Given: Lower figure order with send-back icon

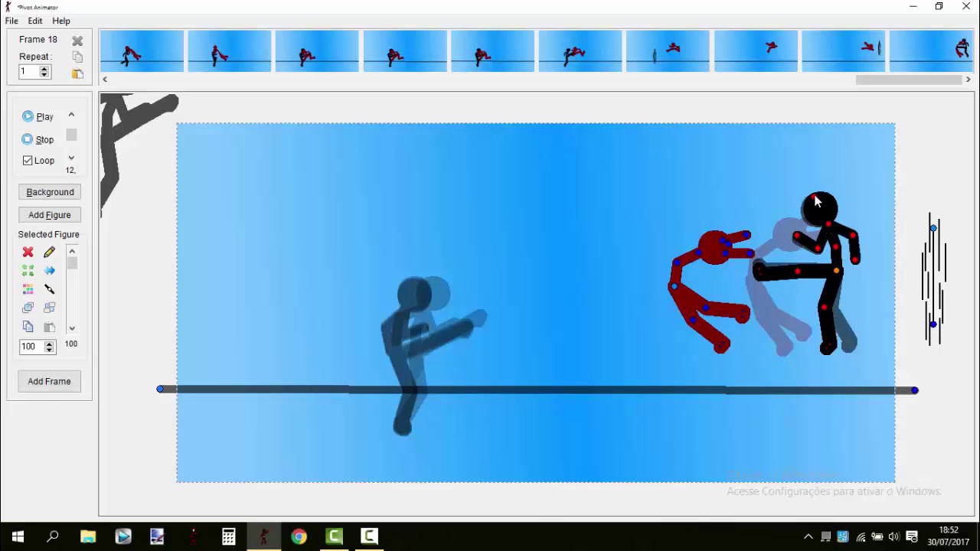Looking at the screenshot, I should pyautogui.click(x=50, y=308).
